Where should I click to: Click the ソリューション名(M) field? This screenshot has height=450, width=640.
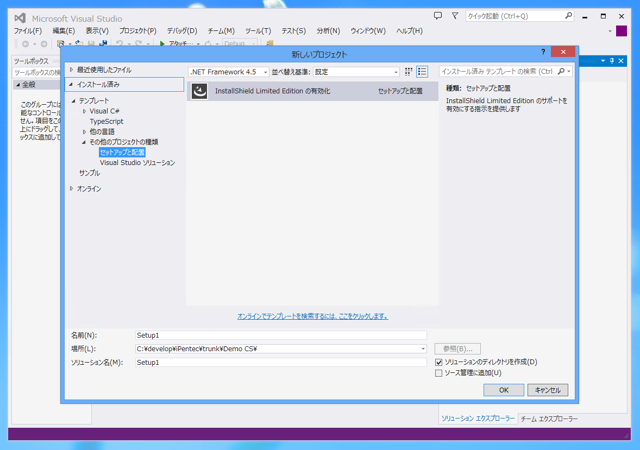(281, 363)
